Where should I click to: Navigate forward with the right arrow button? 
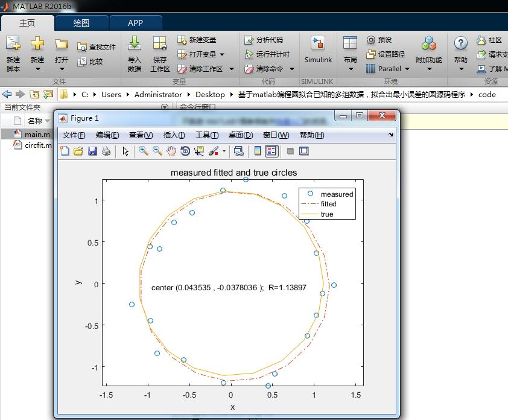click(x=20, y=94)
